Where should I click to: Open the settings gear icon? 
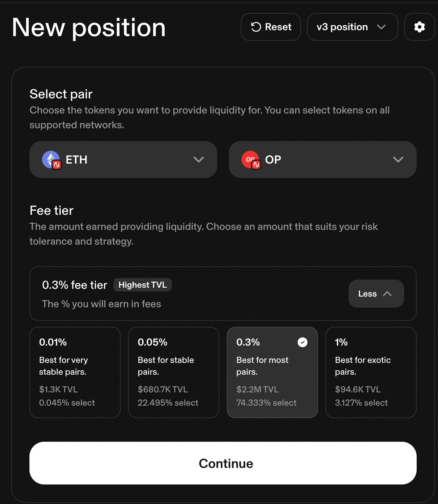tap(419, 27)
